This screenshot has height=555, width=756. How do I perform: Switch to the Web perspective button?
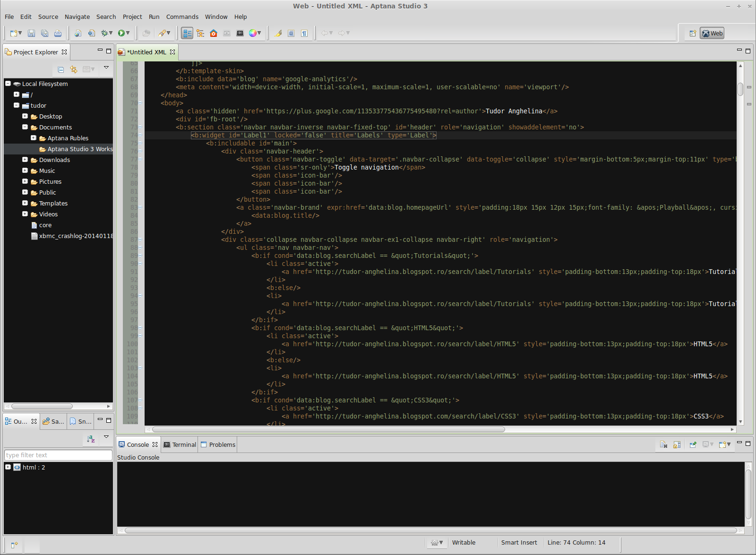[712, 34]
